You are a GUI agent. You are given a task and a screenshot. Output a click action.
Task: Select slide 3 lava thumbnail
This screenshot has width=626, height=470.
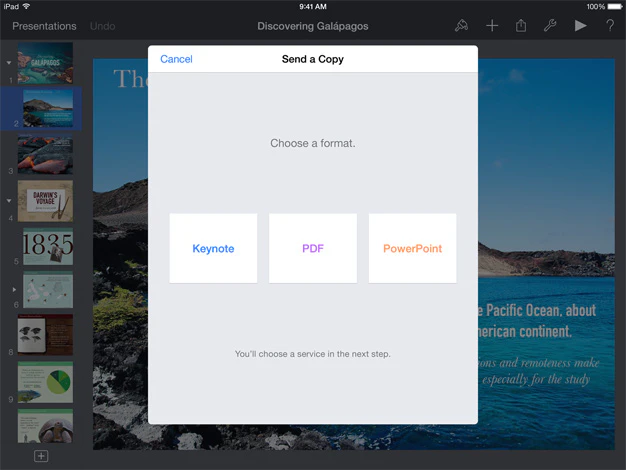pos(45,155)
